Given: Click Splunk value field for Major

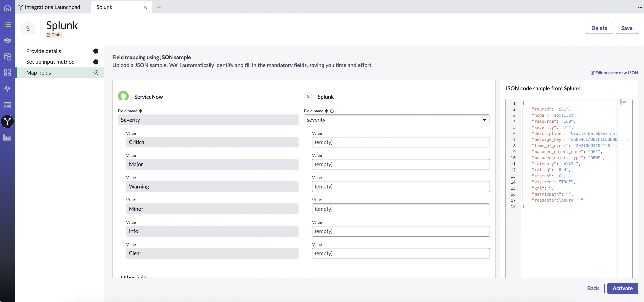Looking at the screenshot, I should point(401,164).
